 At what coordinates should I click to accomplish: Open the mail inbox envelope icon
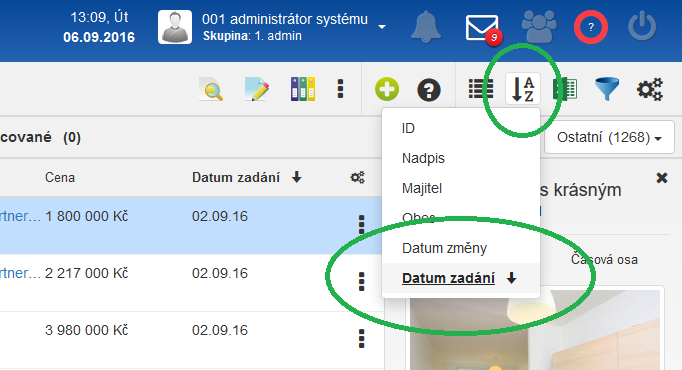pyautogui.click(x=483, y=28)
